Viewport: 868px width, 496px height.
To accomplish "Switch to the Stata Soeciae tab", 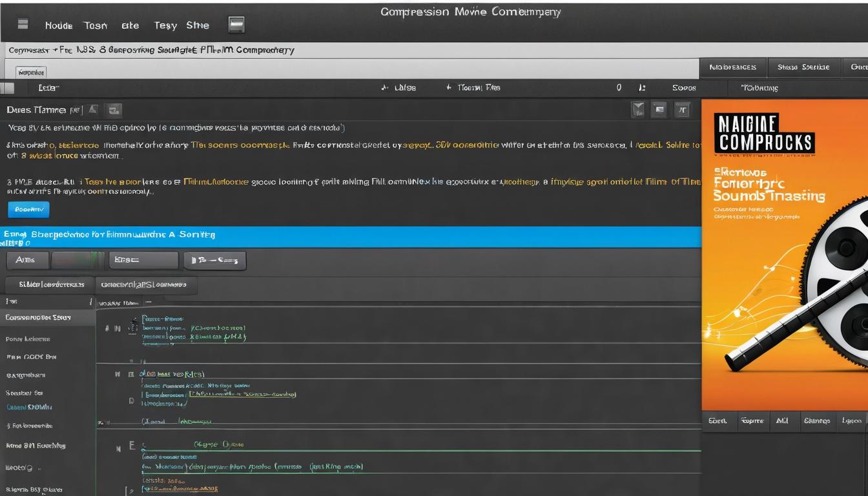I will 803,67.
